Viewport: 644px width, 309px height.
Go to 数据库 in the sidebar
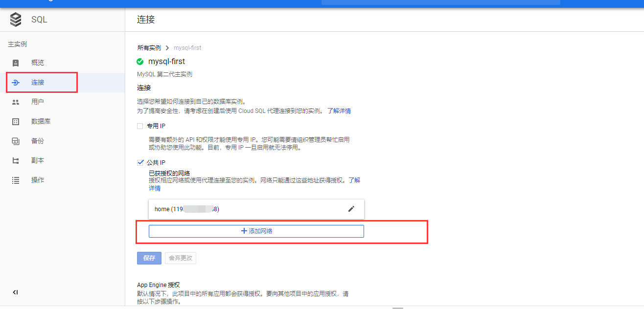(41, 121)
